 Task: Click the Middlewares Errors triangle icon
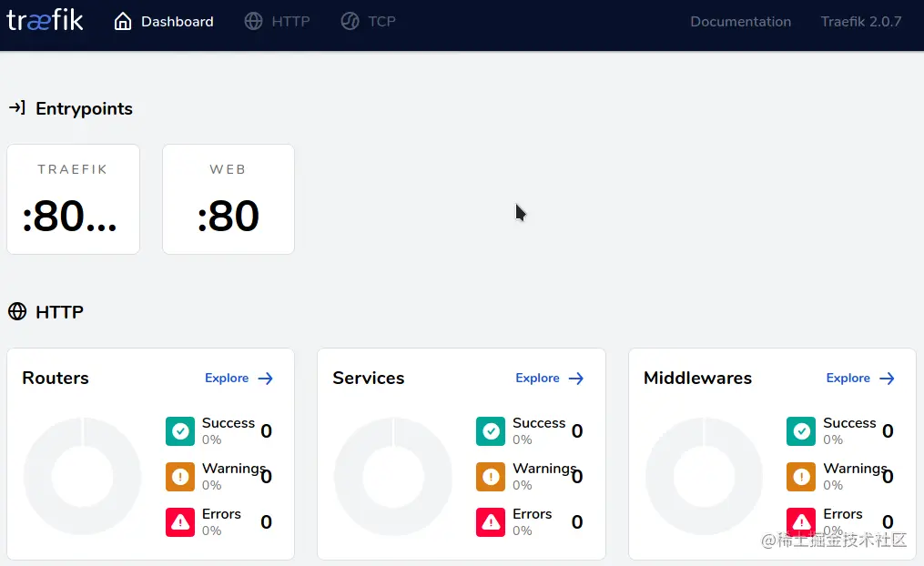click(x=801, y=521)
